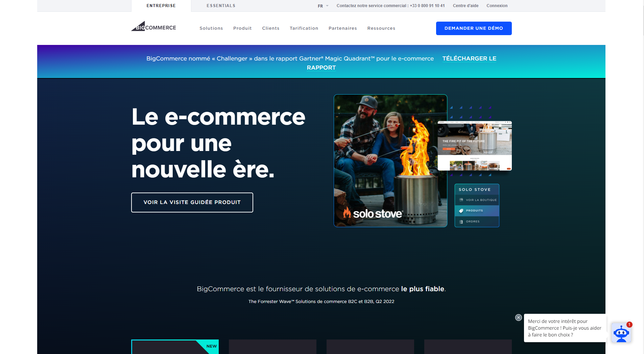Select the Solo Stove hero photo
Screen dimensions: 644x354
click(390, 161)
